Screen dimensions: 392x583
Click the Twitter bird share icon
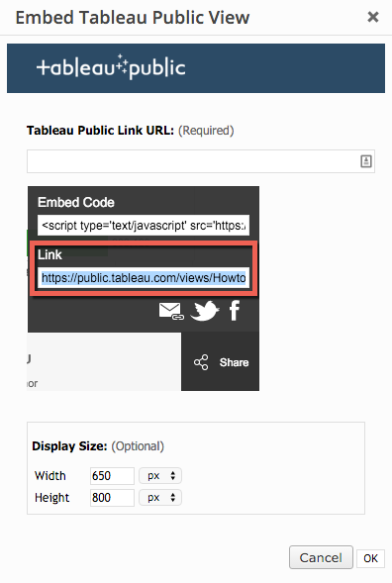pyautogui.click(x=205, y=311)
